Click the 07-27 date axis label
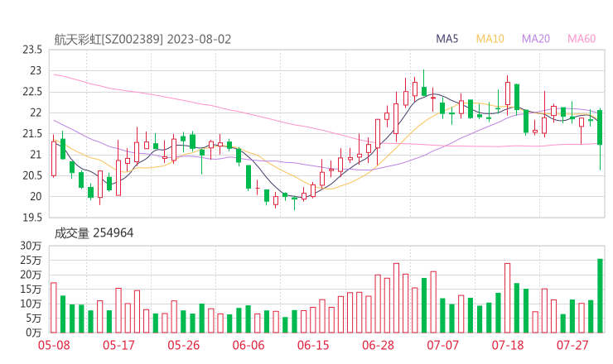 click(572, 345)
